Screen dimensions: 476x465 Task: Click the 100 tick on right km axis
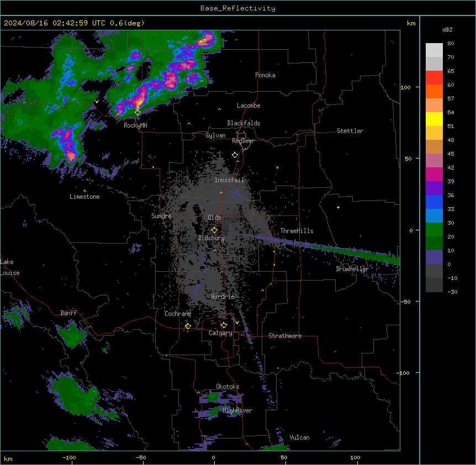pyautogui.click(x=405, y=87)
